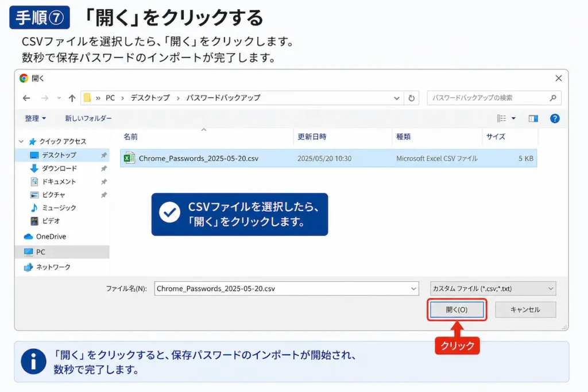Image resolution: width=588 pixels, height=392 pixels.
Task: Click the change view layout icon
Action: [x=501, y=118]
